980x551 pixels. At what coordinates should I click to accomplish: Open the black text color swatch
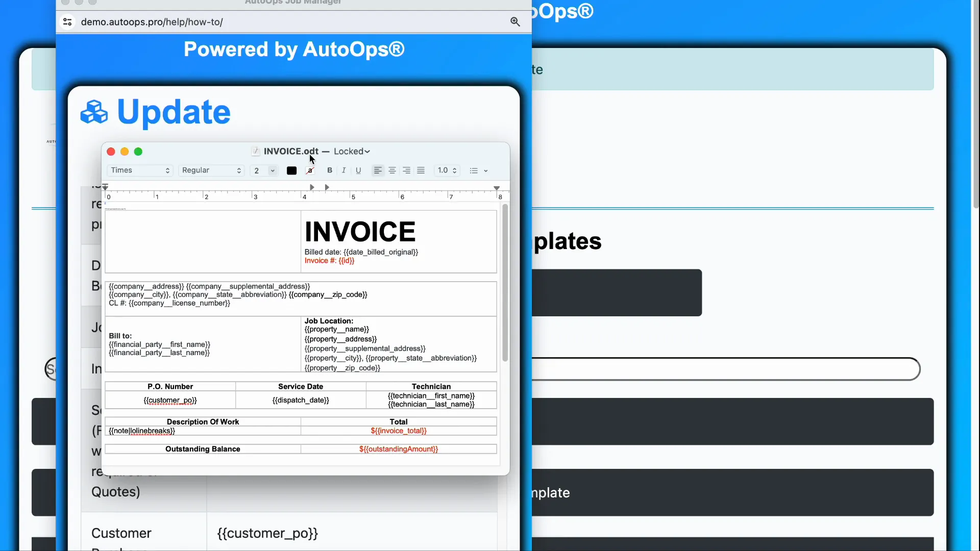tap(291, 171)
